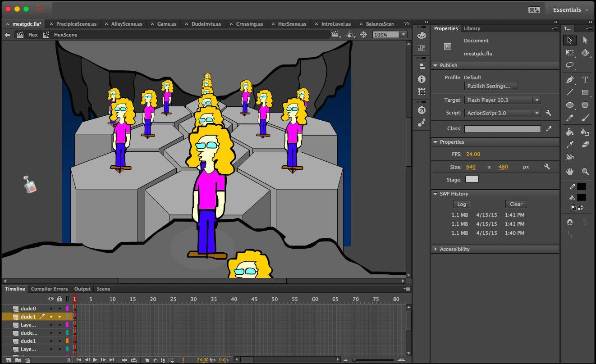Collapse the SWF History section
The height and width of the screenshot is (364, 596).
coord(436,194)
